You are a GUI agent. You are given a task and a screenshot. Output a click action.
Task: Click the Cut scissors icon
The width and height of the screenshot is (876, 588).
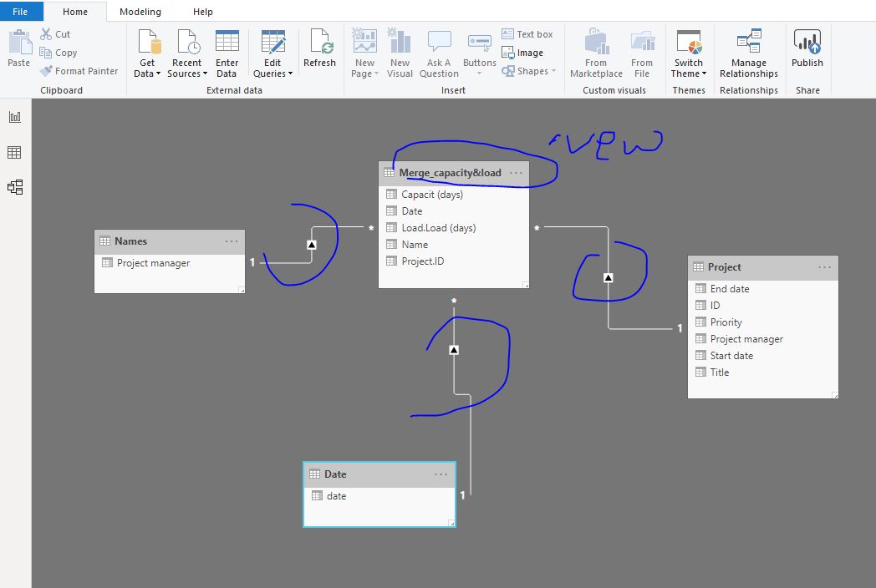tap(46, 34)
